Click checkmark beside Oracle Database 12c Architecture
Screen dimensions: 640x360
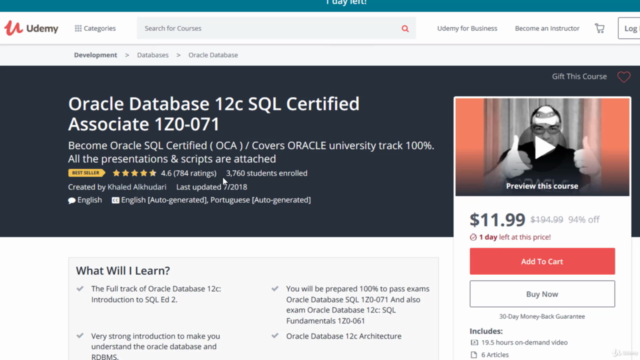click(275, 336)
